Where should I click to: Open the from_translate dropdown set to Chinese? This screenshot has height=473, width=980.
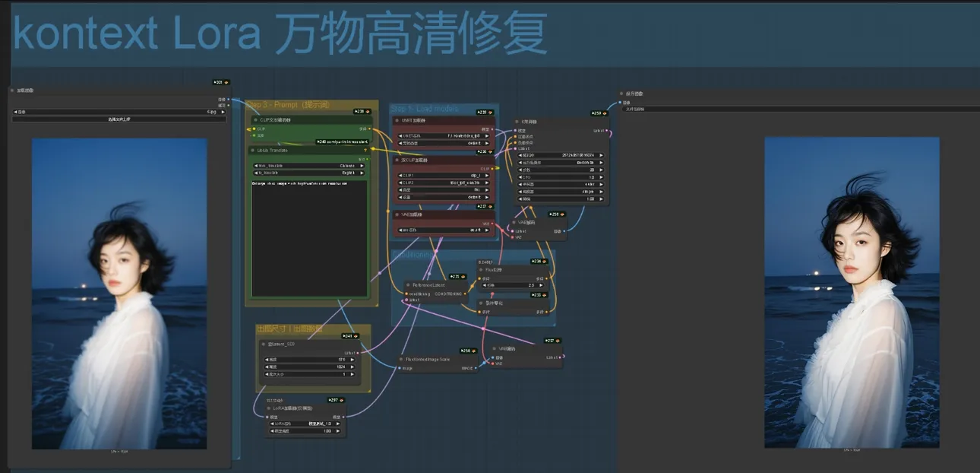click(x=309, y=166)
